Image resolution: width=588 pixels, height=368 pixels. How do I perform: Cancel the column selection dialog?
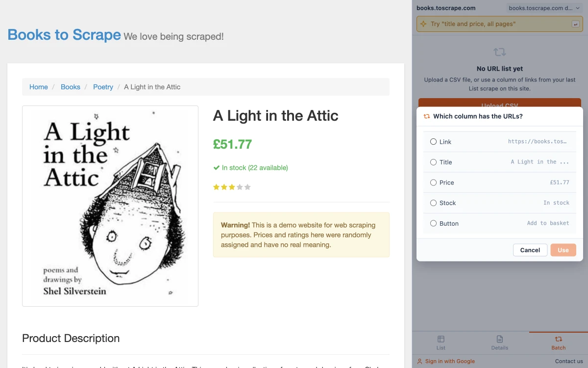pyautogui.click(x=530, y=250)
